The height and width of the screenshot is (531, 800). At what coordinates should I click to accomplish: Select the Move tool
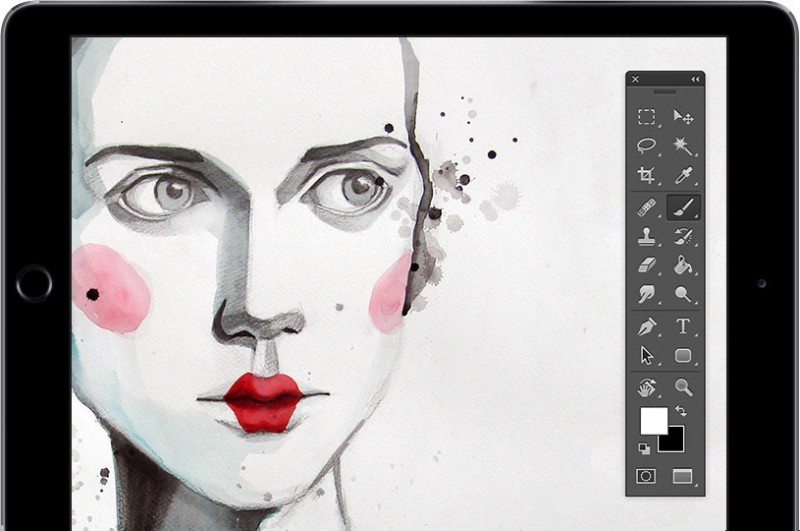coord(683,117)
